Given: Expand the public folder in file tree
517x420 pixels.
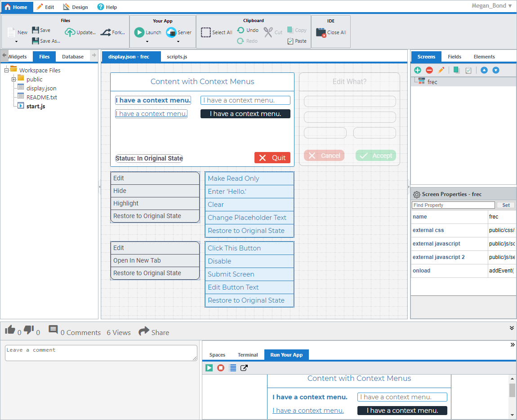Looking at the screenshot, I should (x=14, y=79).
